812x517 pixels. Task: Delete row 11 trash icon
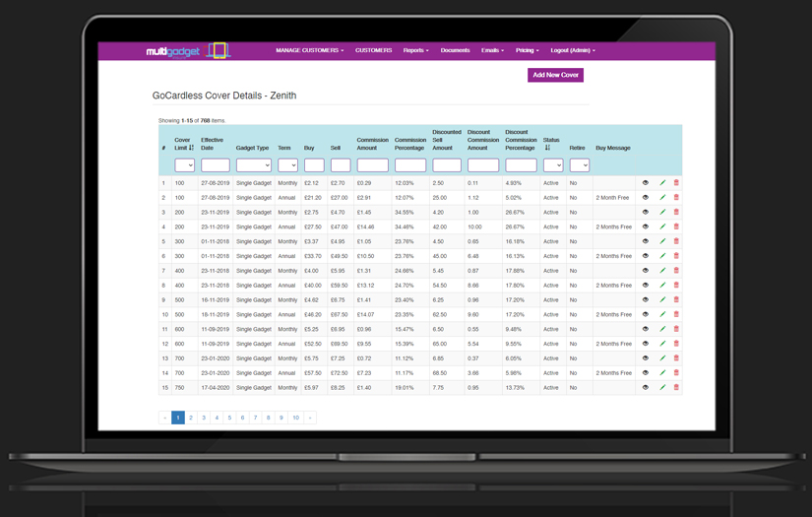[x=676, y=329]
